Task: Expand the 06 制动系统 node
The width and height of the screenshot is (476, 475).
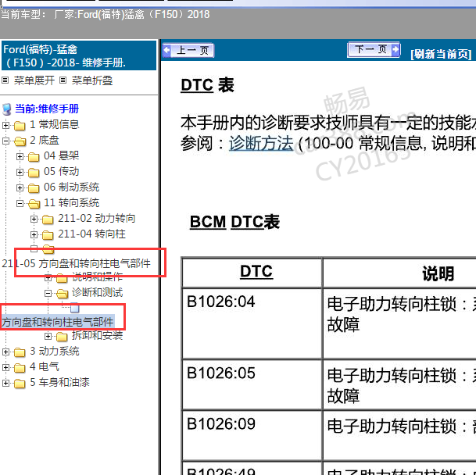Action: pos(20,187)
